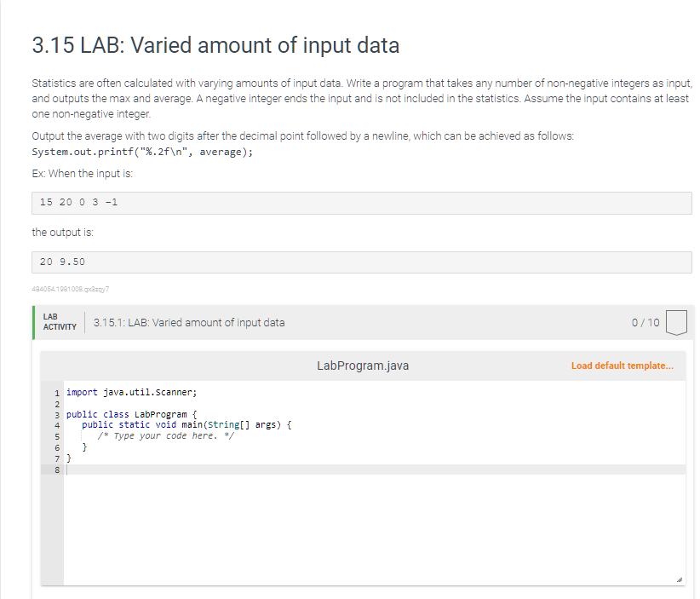This screenshot has width=700, height=599.
Task: Click the LAB ACTIVITY label
Action: coord(60,321)
